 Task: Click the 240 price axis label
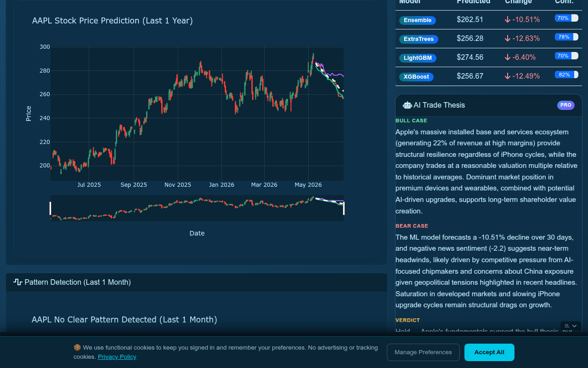point(45,118)
